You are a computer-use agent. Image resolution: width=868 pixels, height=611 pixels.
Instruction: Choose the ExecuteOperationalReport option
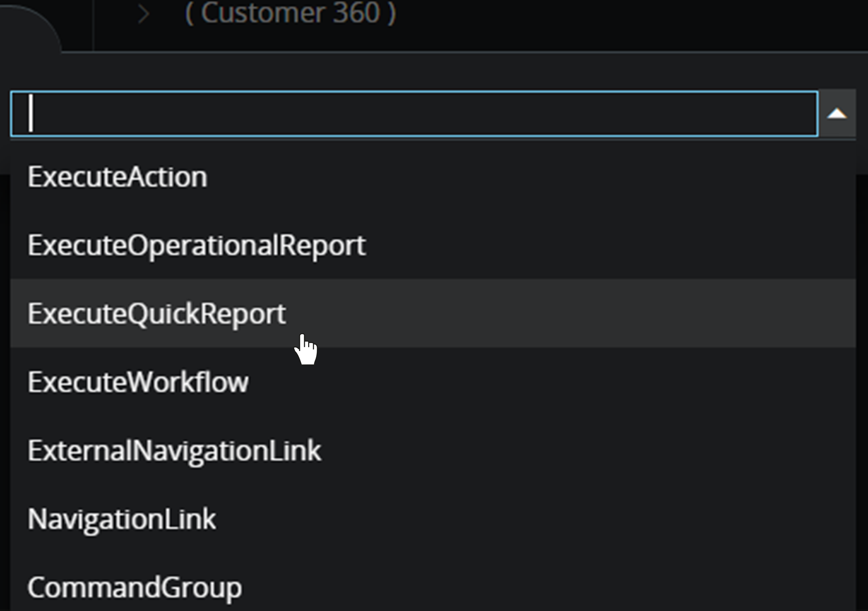point(197,245)
